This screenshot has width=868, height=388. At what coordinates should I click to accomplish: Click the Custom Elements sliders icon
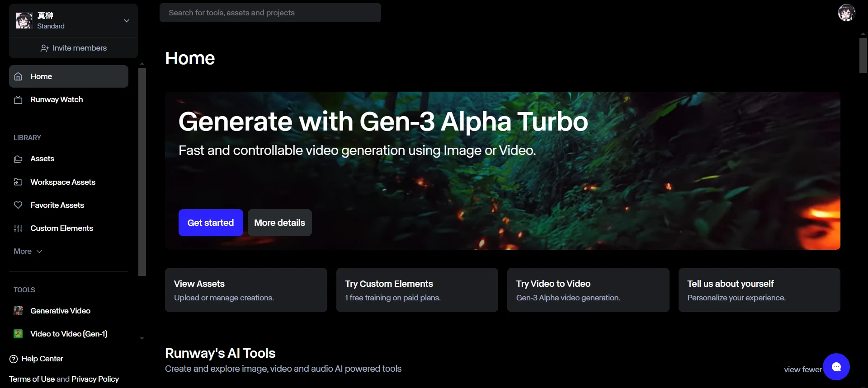tap(18, 229)
